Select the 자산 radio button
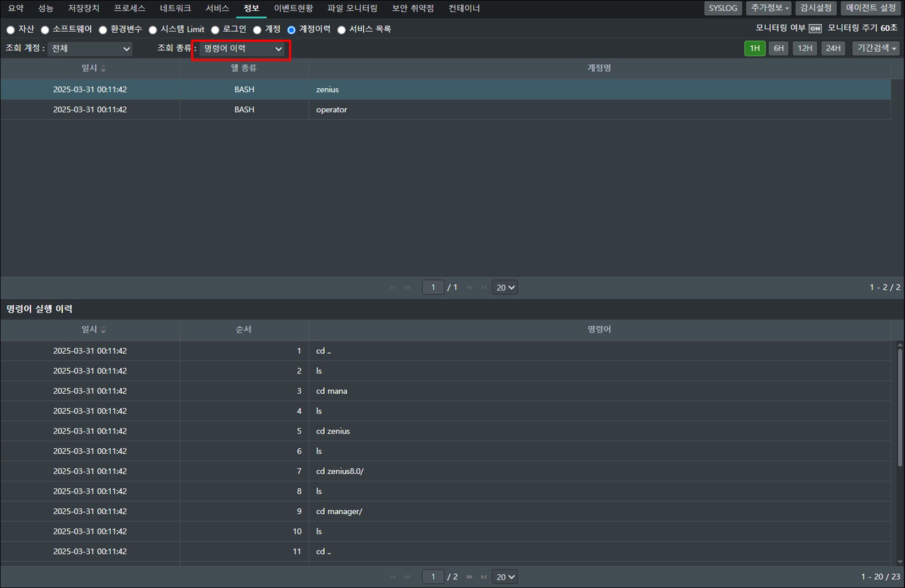Viewport: 905px width, 588px height. (x=10, y=30)
